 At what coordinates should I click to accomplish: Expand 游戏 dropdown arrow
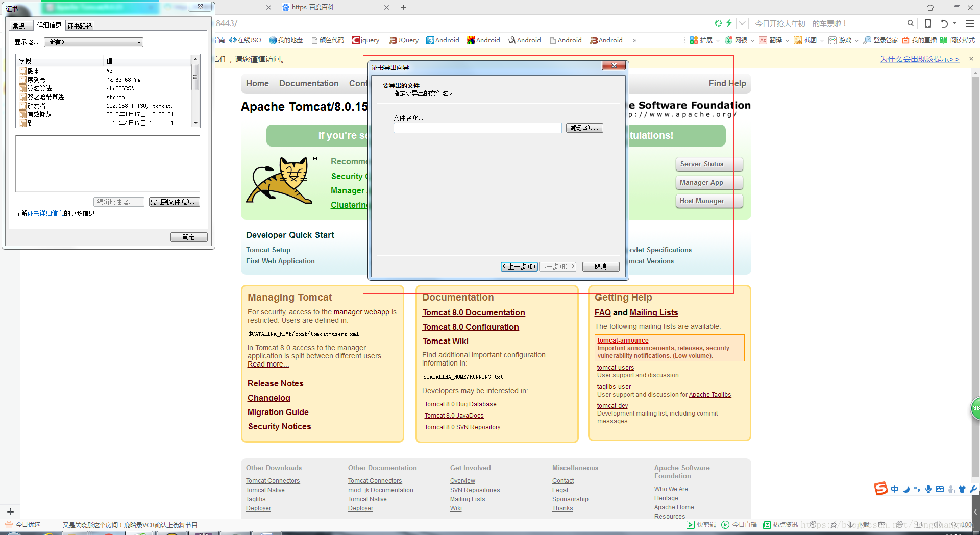[x=856, y=41]
